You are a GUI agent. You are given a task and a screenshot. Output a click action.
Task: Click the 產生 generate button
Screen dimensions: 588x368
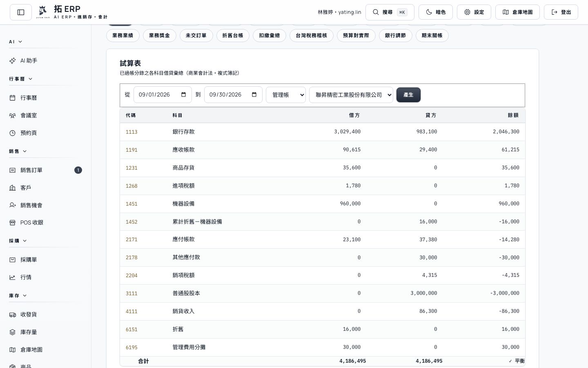pyautogui.click(x=408, y=95)
